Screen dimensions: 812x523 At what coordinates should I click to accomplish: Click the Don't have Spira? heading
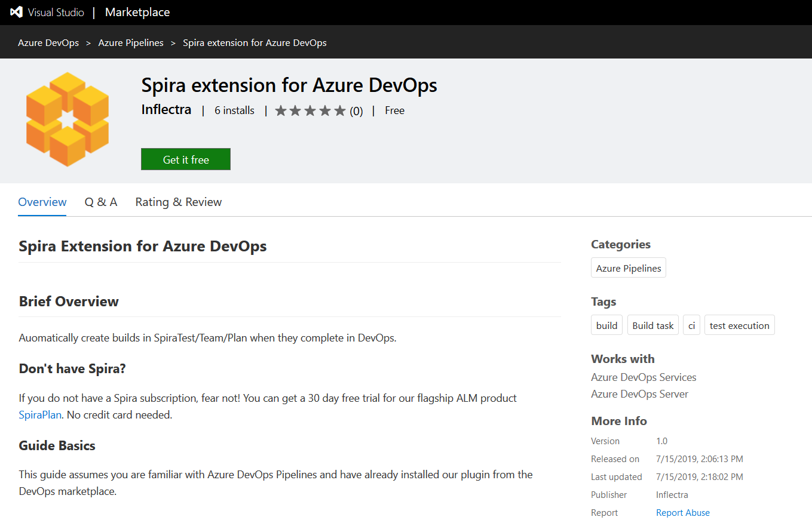[72, 368]
